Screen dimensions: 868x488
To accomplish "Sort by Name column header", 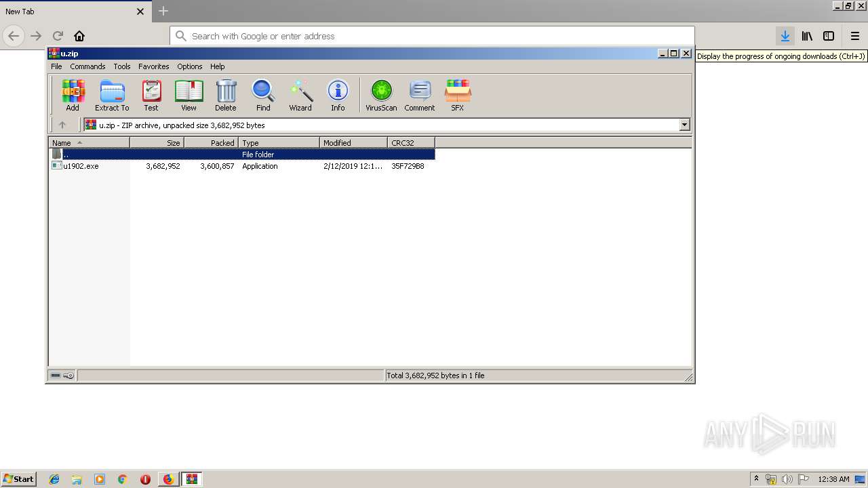I will coord(90,143).
